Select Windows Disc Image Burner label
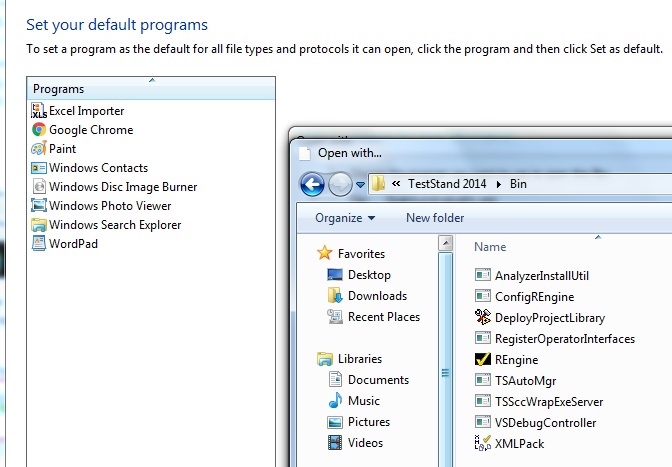The image size is (672, 467). pos(123,187)
